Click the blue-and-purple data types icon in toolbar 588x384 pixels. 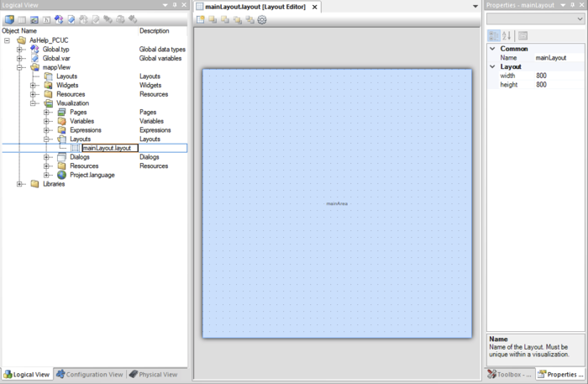point(59,19)
